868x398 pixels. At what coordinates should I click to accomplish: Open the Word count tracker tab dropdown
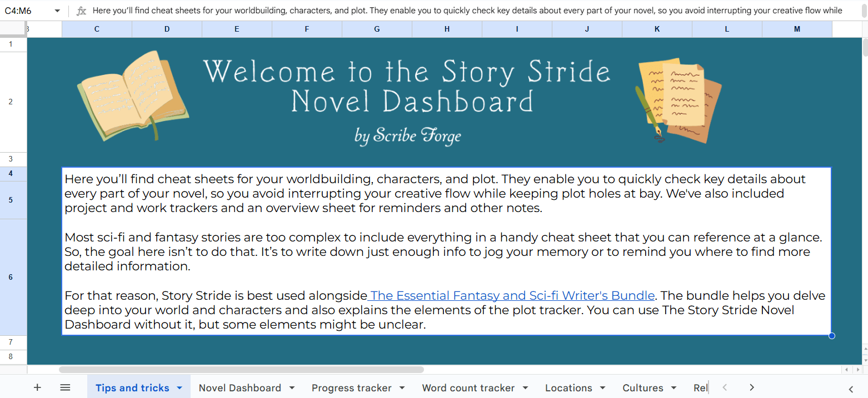point(523,387)
